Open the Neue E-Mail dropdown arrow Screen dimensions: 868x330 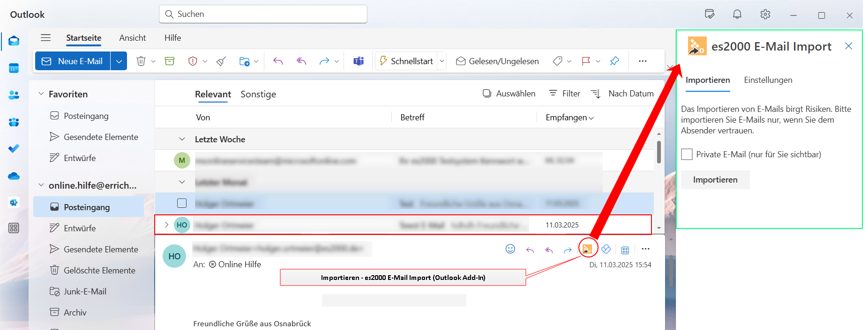pyautogui.click(x=119, y=61)
